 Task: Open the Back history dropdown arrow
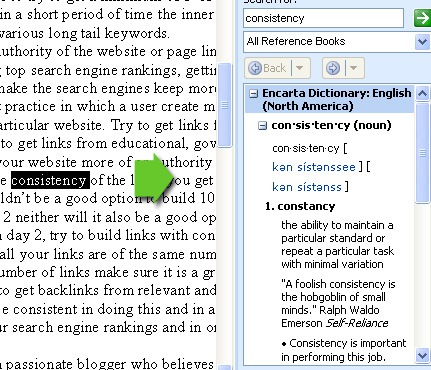pos(300,68)
